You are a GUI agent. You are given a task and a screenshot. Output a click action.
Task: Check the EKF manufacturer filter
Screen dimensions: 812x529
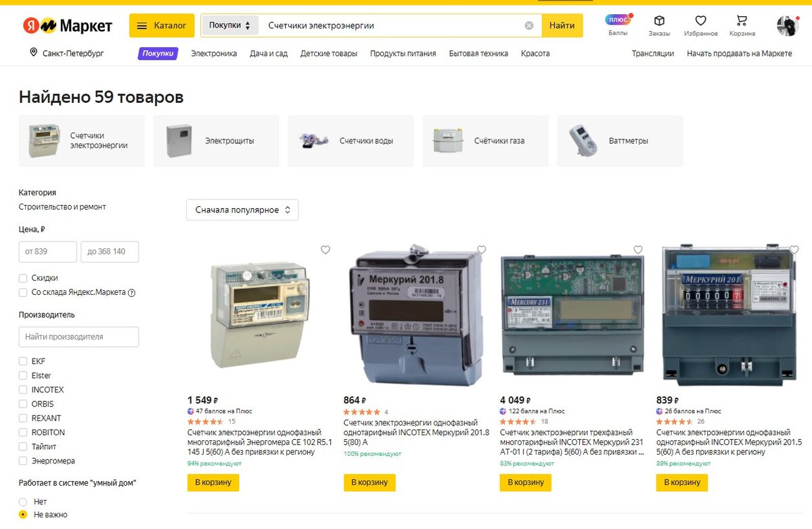23,361
